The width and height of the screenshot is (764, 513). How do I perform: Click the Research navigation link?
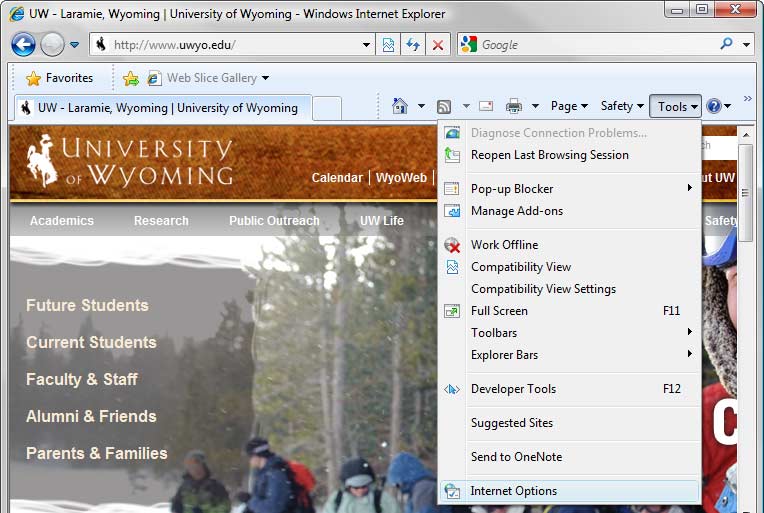click(161, 221)
